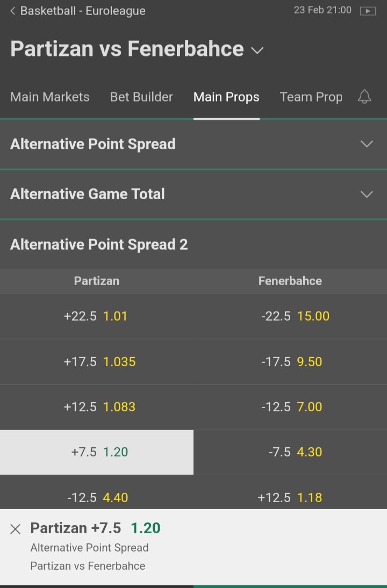Select Partizan +22.5 at 1.01 odds
The width and height of the screenshot is (387, 588).
pos(97,316)
